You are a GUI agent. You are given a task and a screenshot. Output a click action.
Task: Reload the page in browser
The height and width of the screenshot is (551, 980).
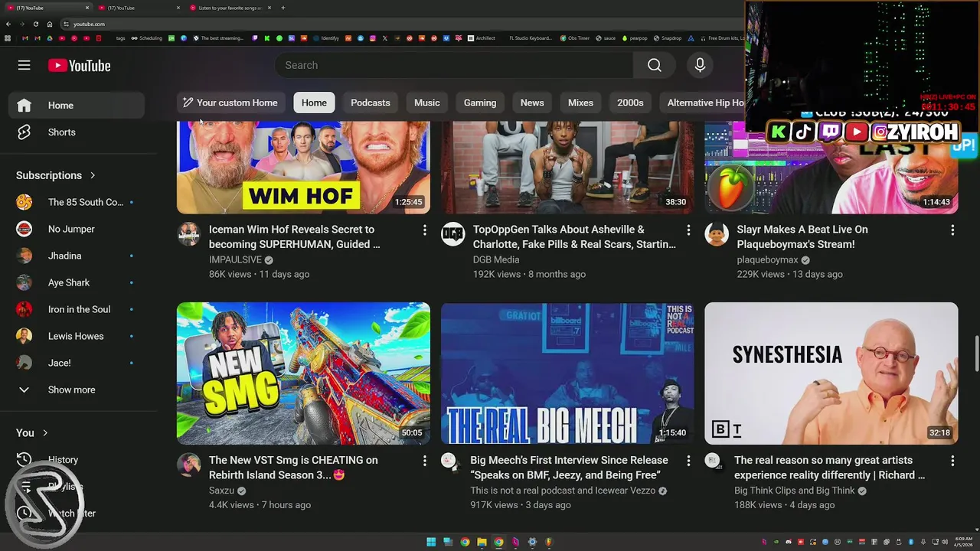click(35, 24)
